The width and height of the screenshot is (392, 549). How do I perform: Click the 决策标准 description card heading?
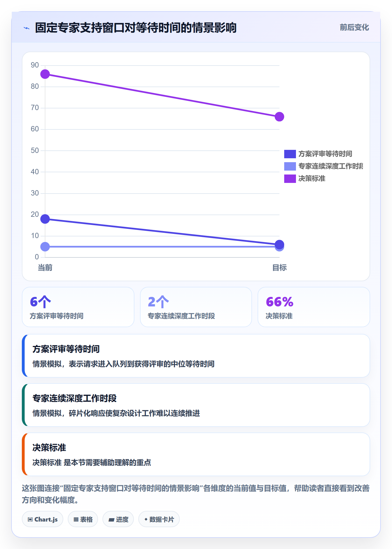tap(49, 448)
